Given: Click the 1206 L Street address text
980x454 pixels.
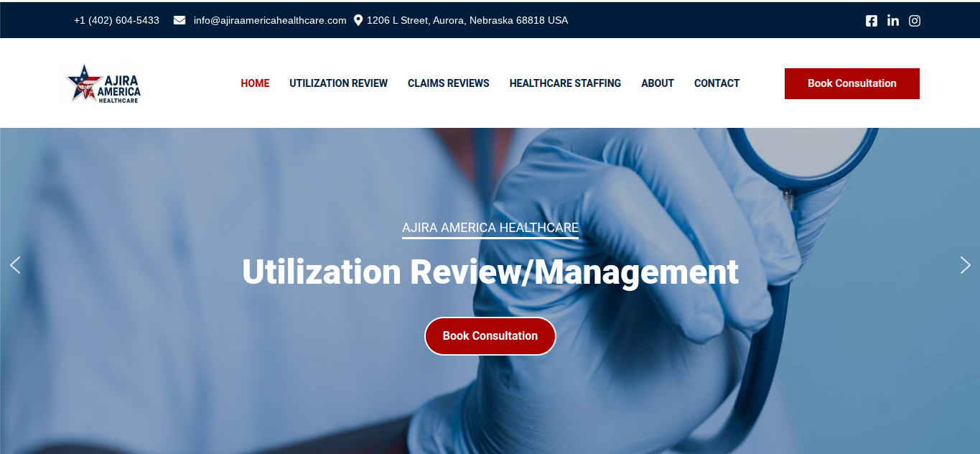Looking at the screenshot, I should 467,20.
